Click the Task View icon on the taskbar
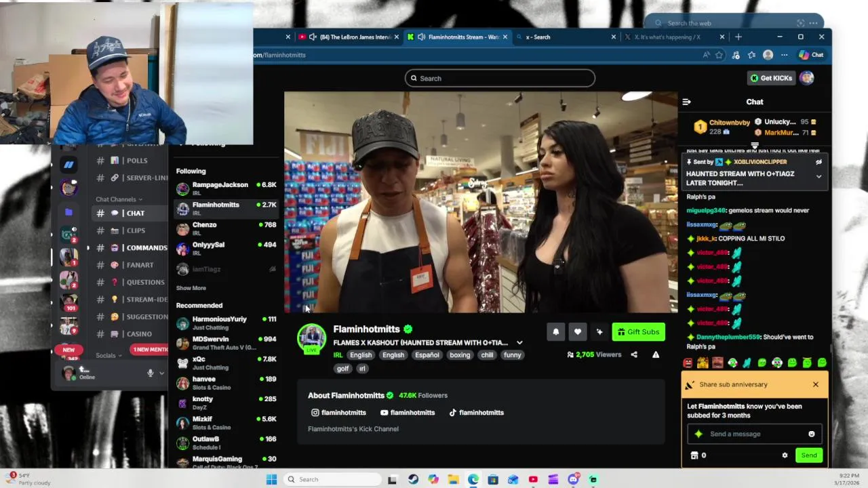Image resolution: width=868 pixels, height=488 pixels. click(392, 479)
